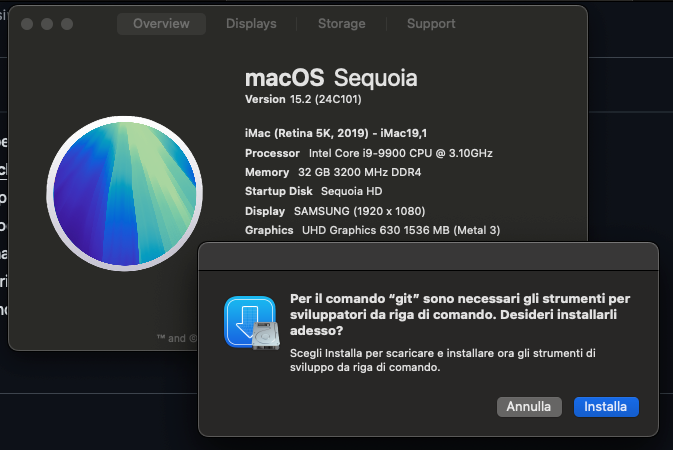Minimize the About This Mac window
This screenshot has height=450, width=673.
[x=47, y=24]
